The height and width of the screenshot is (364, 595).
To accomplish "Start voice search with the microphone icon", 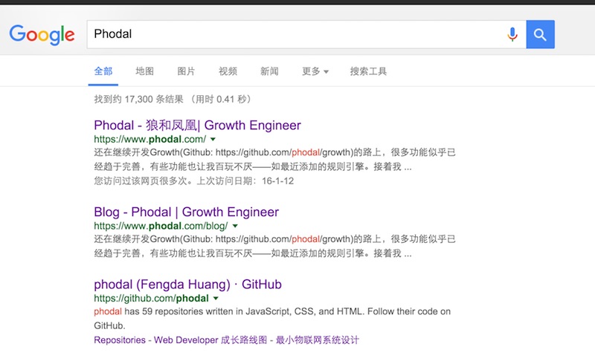I will click(512, 34).
